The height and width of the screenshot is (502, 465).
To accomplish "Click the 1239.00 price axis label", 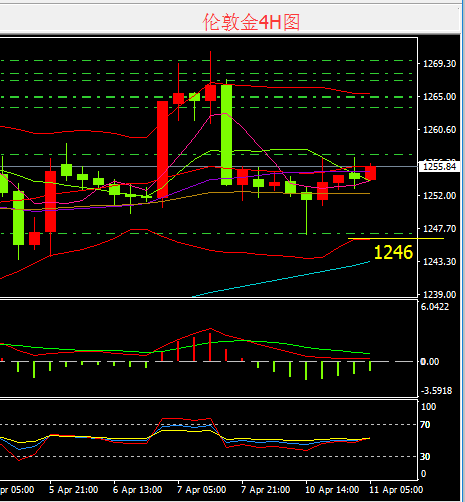I will pos(439,294).
